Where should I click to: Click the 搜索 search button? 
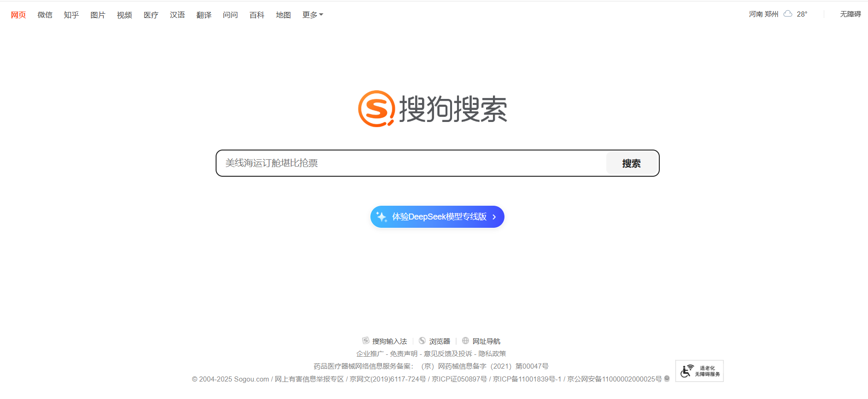pyautogui.click(x=631, y=163)
